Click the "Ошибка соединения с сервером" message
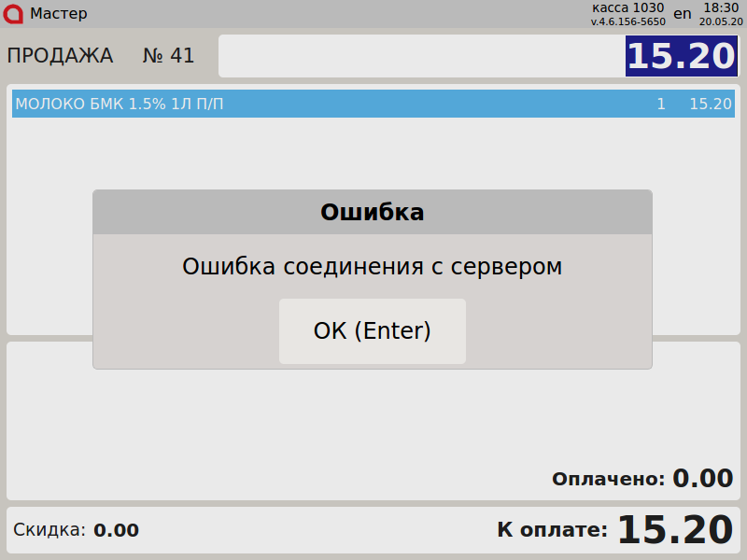This screenshot has height=560, width=747. coord(372,267)
